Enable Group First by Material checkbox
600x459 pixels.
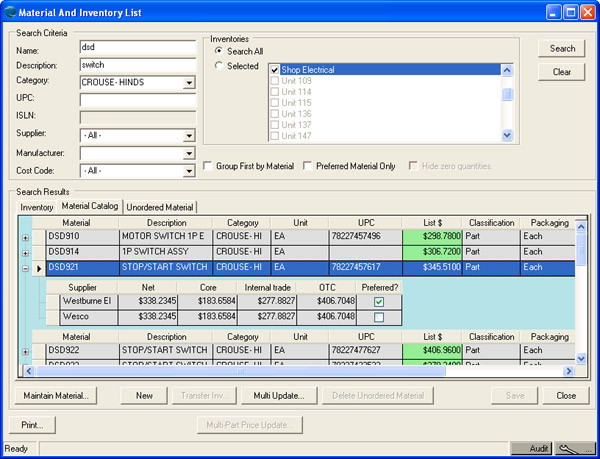[x=207, y=166]
